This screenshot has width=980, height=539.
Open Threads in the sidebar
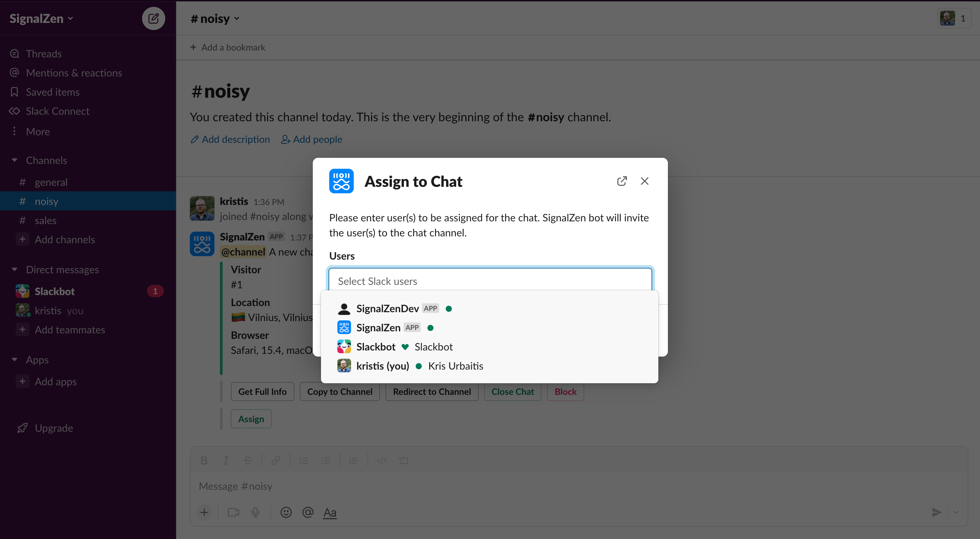click(44, 54)
